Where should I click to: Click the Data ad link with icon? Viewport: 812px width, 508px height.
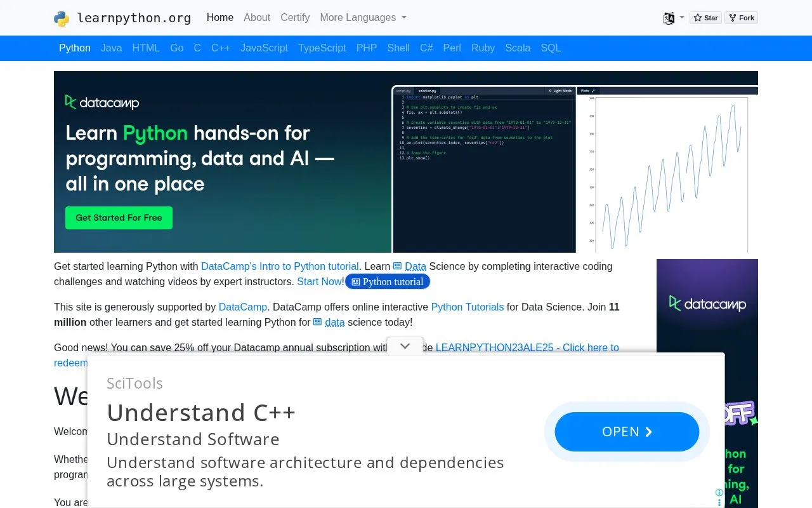coord(410,266)
